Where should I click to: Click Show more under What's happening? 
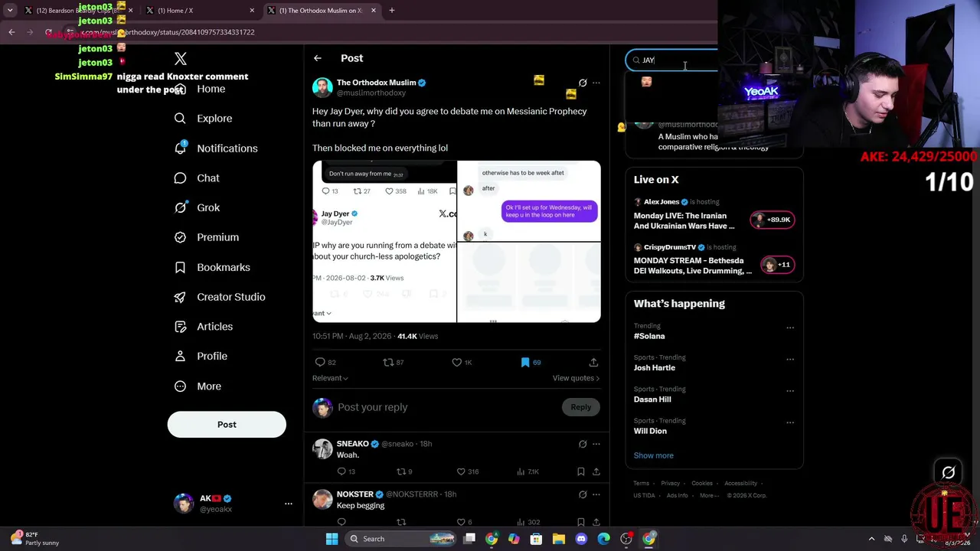coord(654,455)
